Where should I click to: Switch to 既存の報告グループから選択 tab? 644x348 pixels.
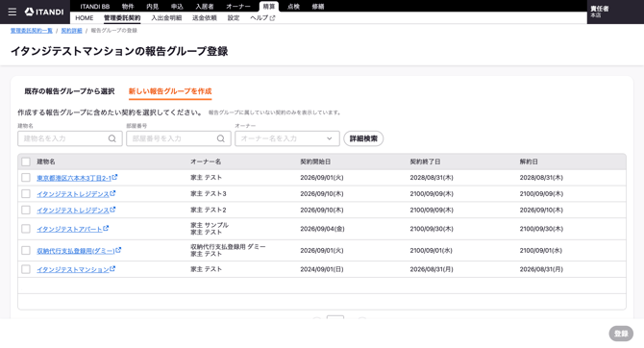69,91
